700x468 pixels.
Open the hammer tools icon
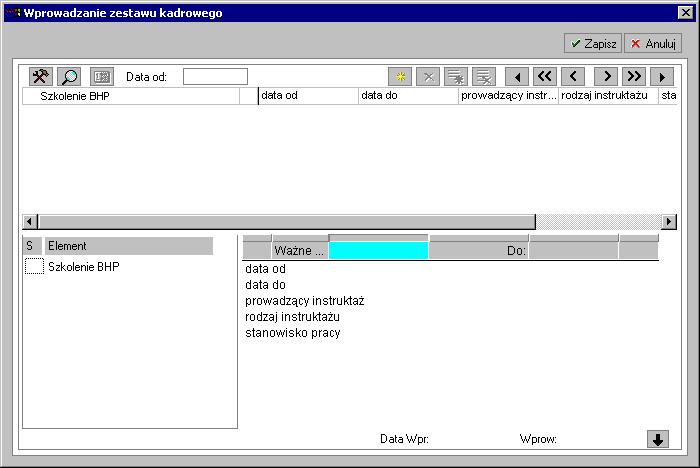coord(41,77)
